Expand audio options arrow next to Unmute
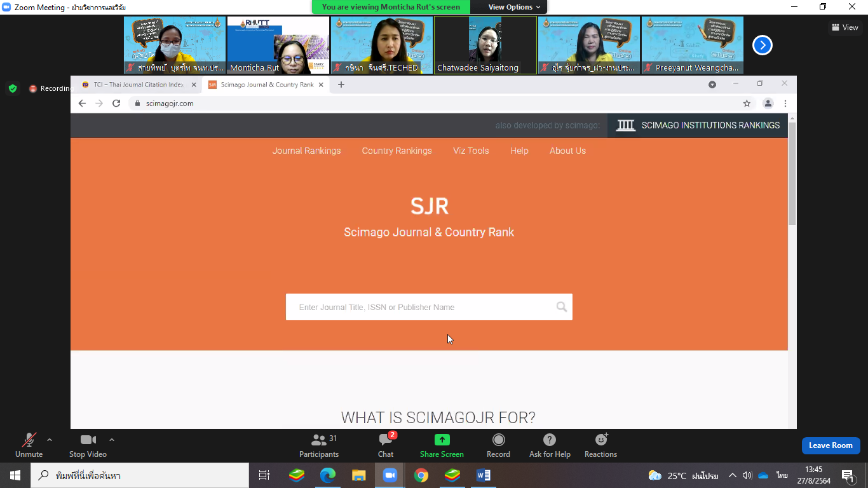The height and width of the screenshot is (488, 868). (x=50, y=440)
